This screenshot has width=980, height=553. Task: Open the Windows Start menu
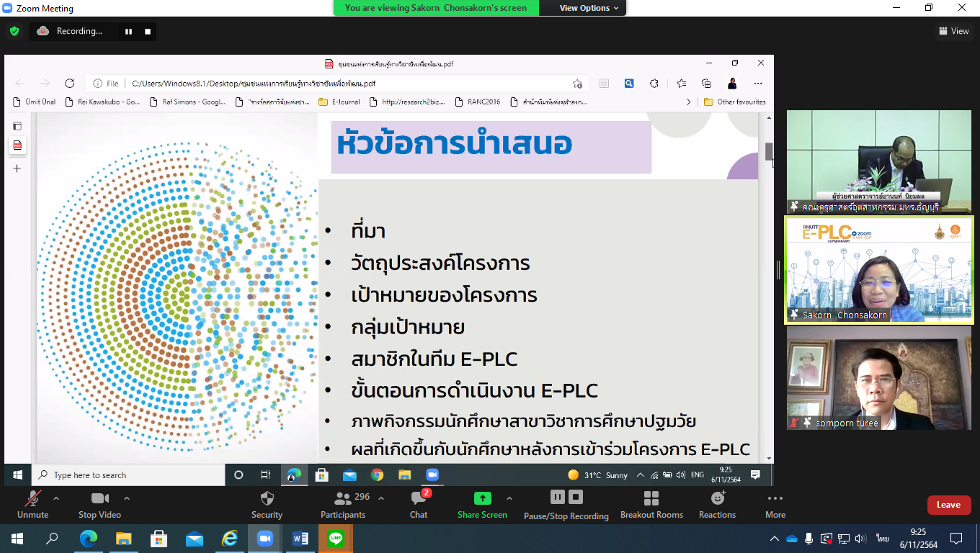coord(17,539)
